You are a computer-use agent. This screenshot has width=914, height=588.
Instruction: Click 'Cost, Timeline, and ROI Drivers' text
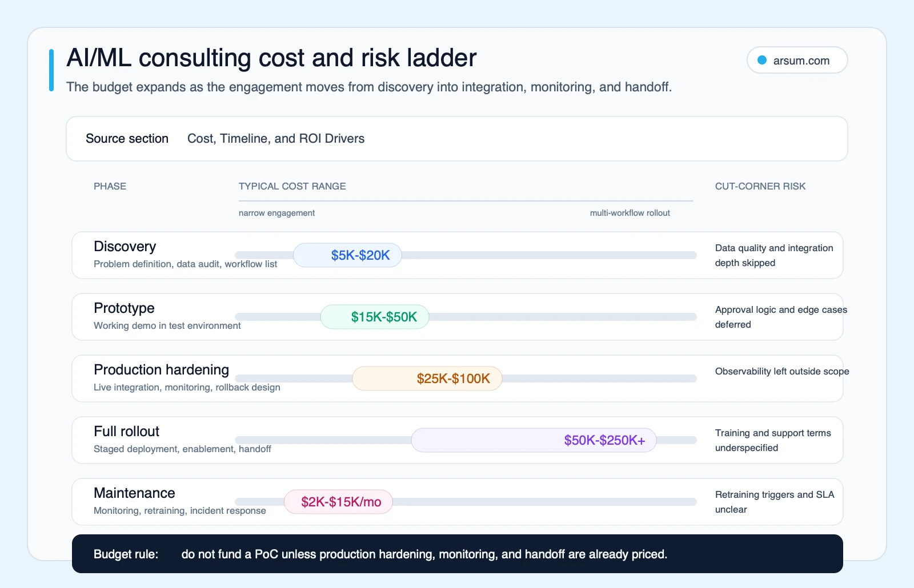click(276, 139)
